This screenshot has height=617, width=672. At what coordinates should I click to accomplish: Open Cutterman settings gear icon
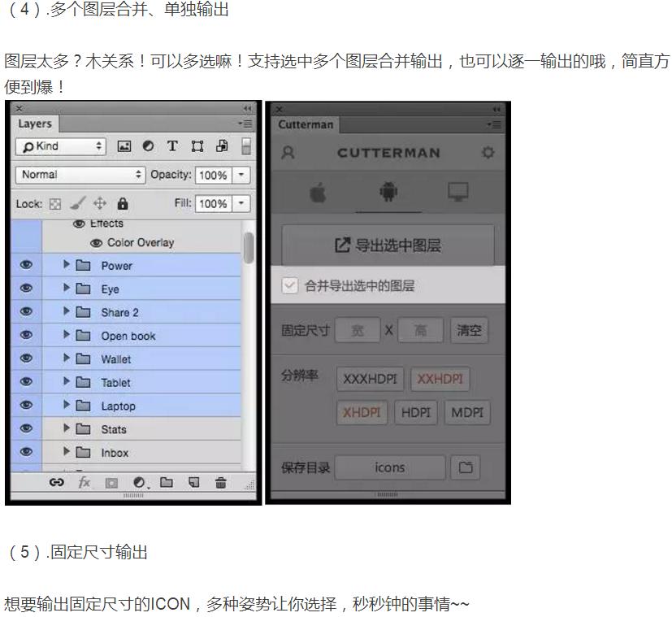pyautogui.click(x=488, y=153)
